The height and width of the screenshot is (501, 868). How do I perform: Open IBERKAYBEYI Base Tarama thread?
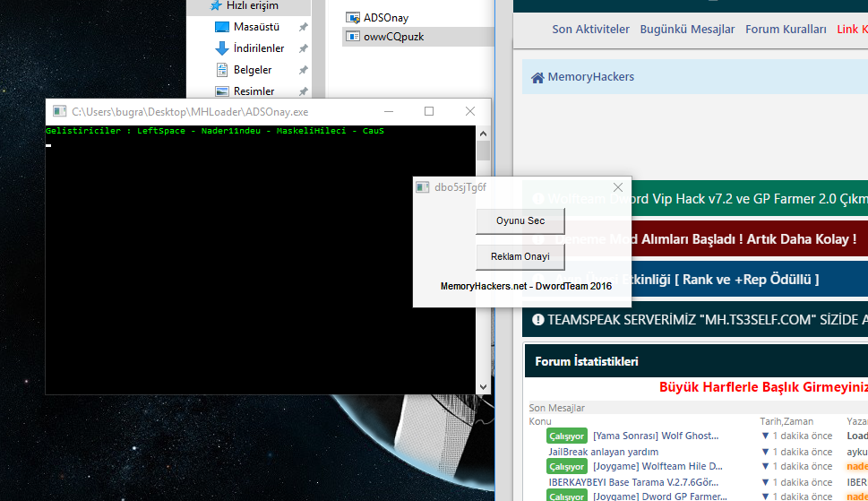(633, 482)
